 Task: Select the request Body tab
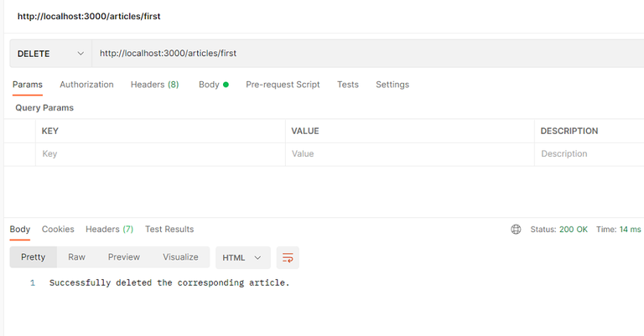point(209,85)
